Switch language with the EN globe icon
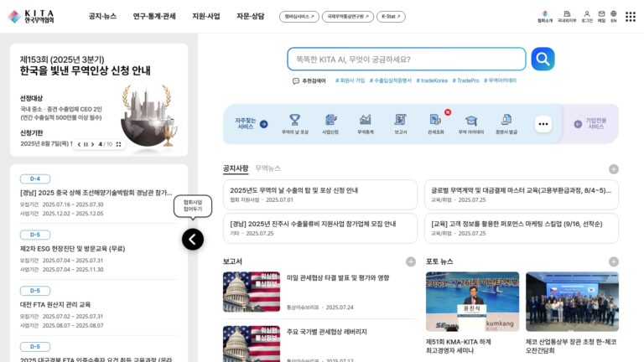This screenshot has height=362, width=644. pyautogui.click(x=614, y=17)
